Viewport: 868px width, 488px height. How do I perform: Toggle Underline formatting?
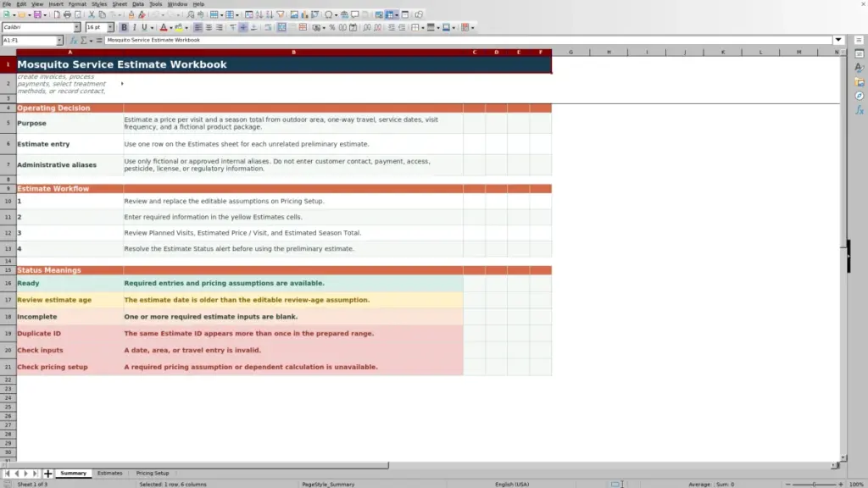coord(144,27)
